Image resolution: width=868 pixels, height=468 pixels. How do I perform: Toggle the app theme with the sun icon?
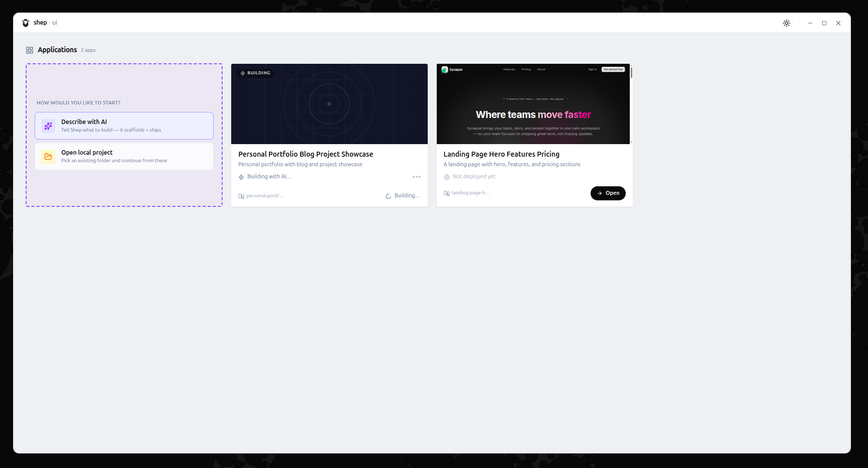tap(786, 23)
